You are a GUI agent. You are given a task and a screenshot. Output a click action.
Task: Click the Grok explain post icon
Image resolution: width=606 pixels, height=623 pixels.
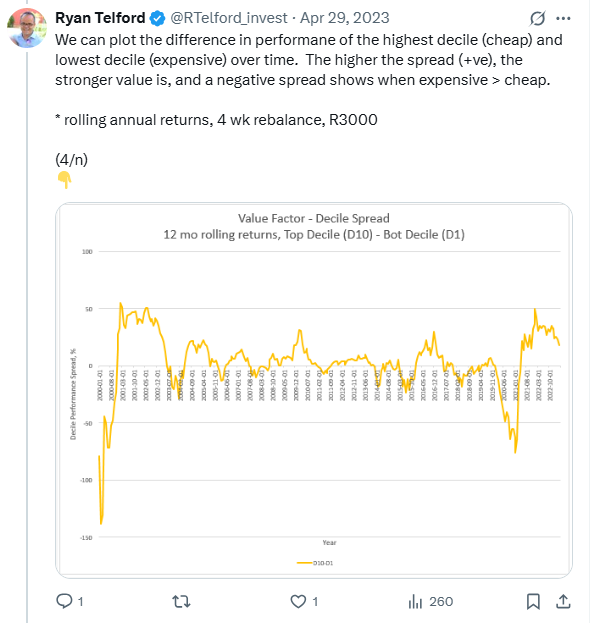(x=538, y=18)
